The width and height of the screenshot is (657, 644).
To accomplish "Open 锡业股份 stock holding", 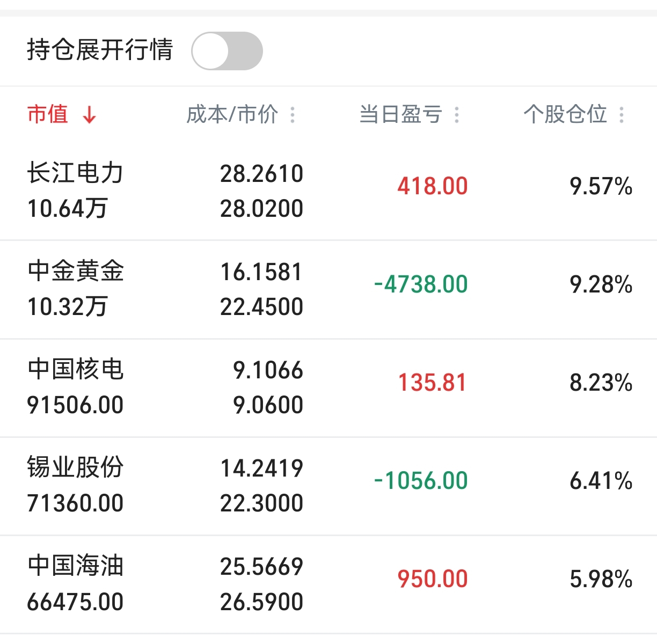I will (x=76, y=468).
